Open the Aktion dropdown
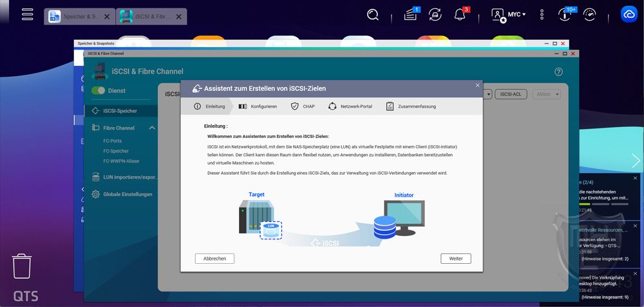Image resolution: width=644 pixels, height=307 pixels. tap(546, 94)
